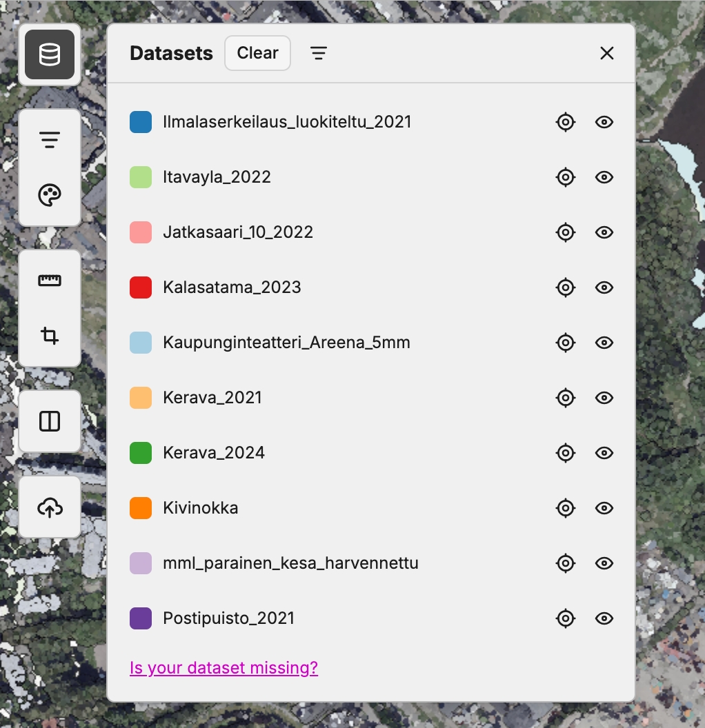Viewport: 705px width, 728px height.
Task: Open the split view compare tool
Action: point(50,421)
